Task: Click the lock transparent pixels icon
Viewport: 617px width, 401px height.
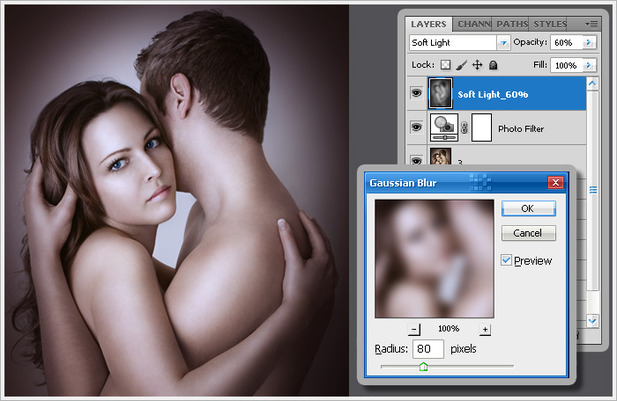Action: point(445,65)
